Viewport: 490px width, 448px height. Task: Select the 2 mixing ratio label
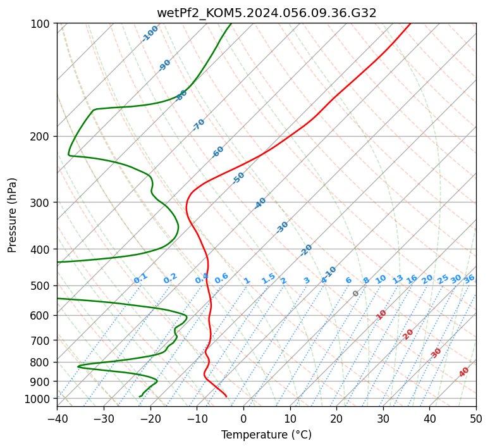[x=283, y=280]
